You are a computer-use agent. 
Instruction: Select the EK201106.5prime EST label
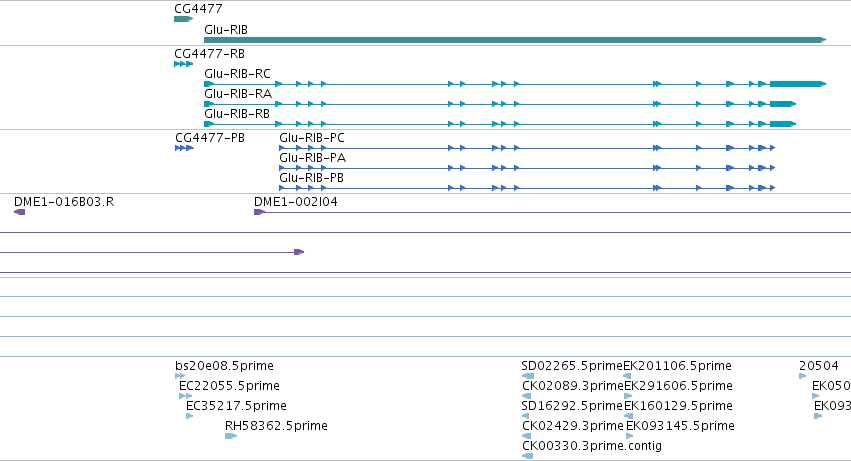tap(677, 366)
